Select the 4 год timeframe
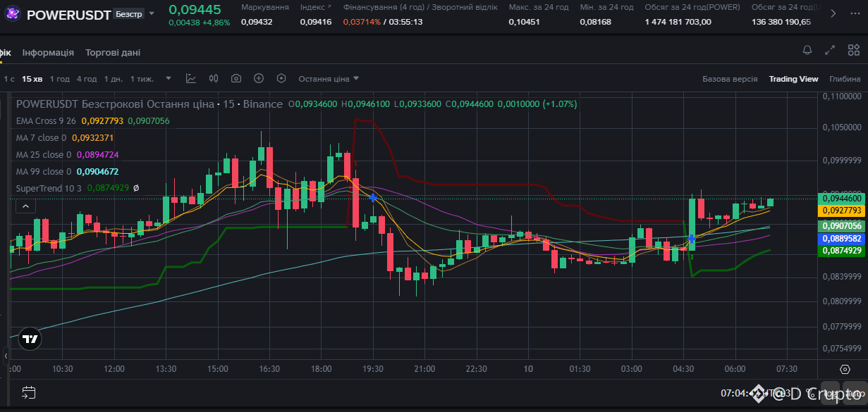868x412 pixels. pyautogui.click(x=87, y=79)
